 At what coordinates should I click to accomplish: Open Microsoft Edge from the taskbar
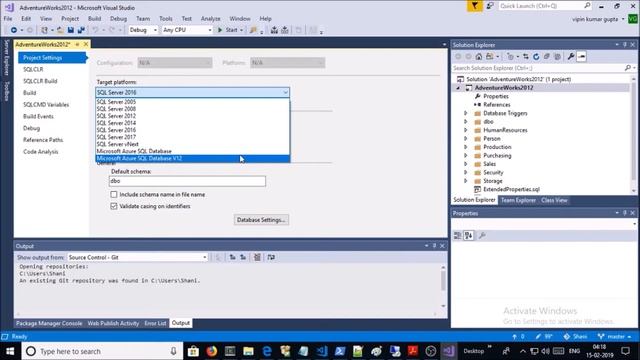tap(267, 351)
